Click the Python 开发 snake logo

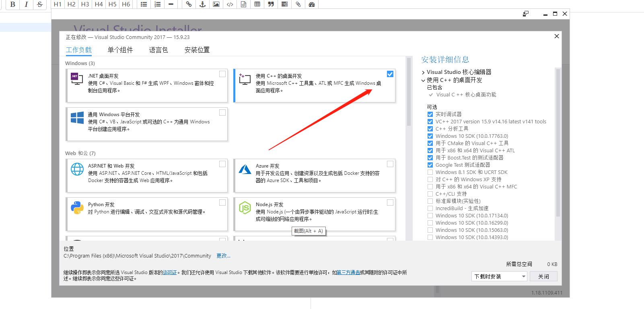77,208
